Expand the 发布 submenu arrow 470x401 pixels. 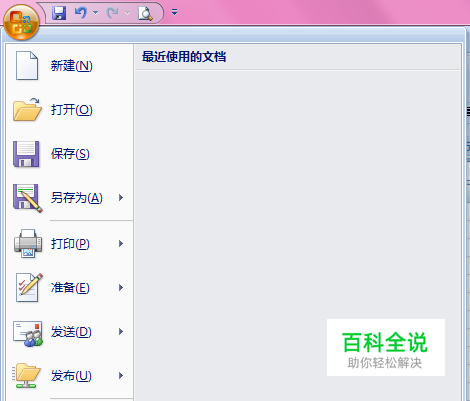point(121,376)
